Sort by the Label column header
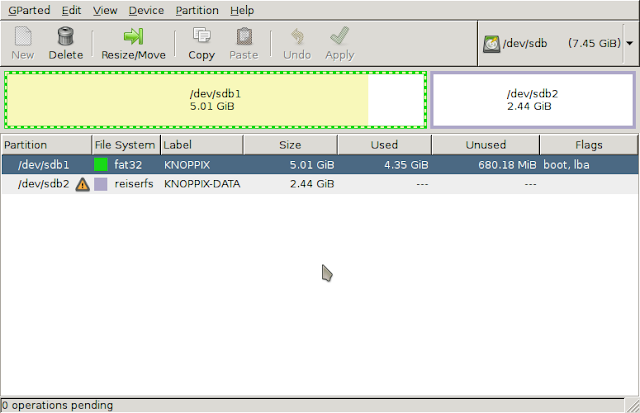The image size is (640, 413). (x=202, y=145)
